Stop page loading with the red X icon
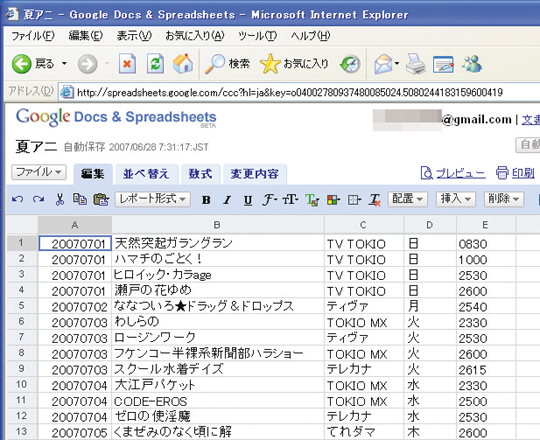This screenshot has width=540, height=440. (x=127, y=64)
